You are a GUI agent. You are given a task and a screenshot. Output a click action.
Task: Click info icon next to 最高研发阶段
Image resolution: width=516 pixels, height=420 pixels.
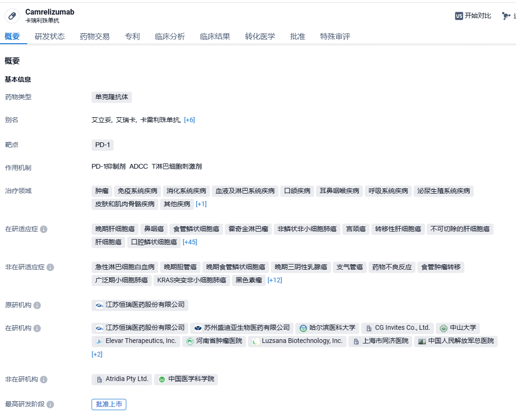50,404
